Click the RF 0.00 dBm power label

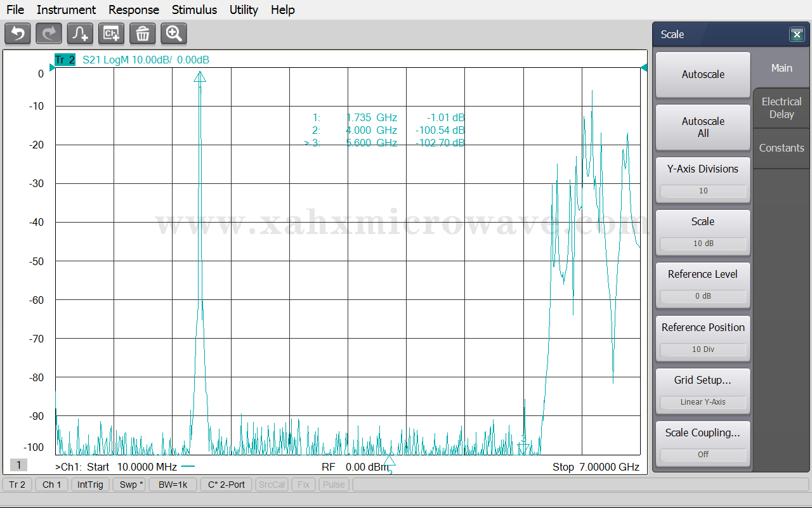(x=355, y=467)
